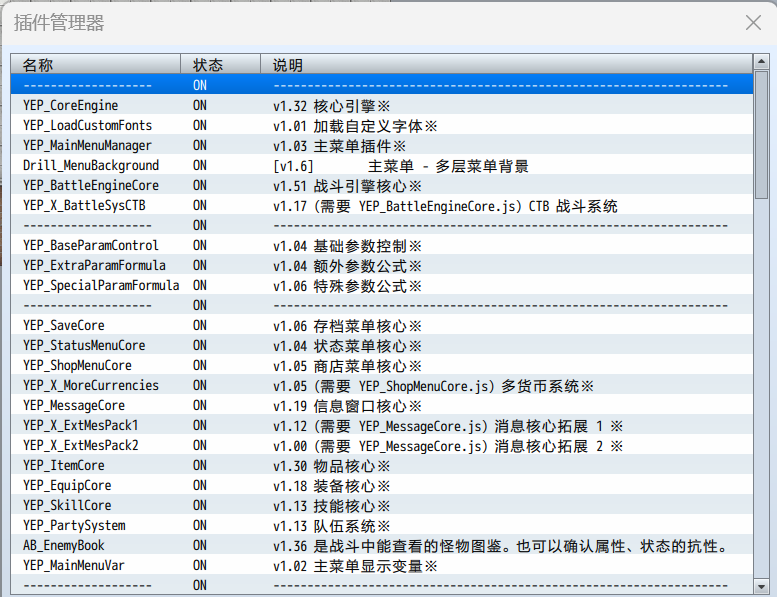Select the AB_EnemyBook plugin

click(382, 545)
